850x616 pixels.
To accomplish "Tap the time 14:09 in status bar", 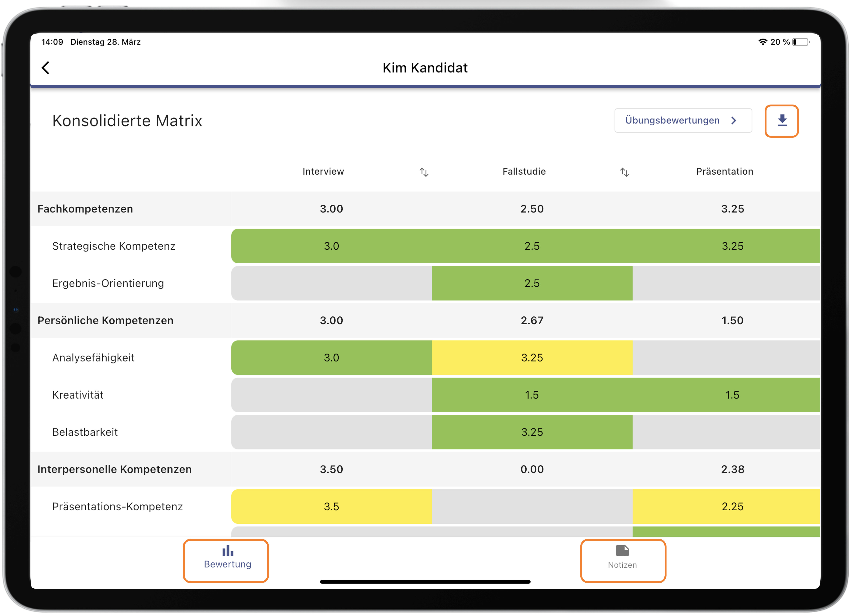I will (52, 42).
